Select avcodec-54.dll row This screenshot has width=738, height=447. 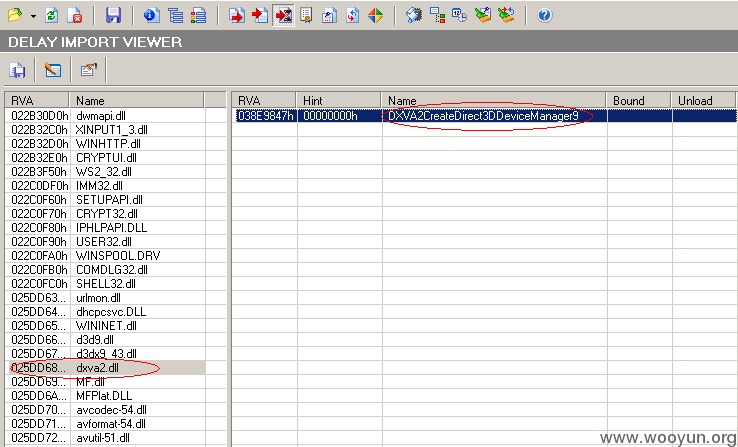pyautogui.click(x=105, y=410)
